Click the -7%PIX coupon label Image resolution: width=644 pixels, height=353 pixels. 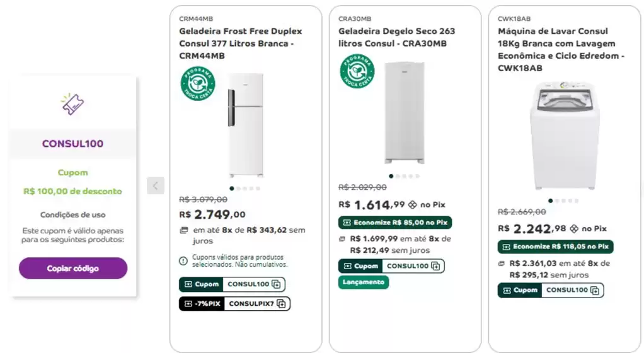click(x=202, y=304)
